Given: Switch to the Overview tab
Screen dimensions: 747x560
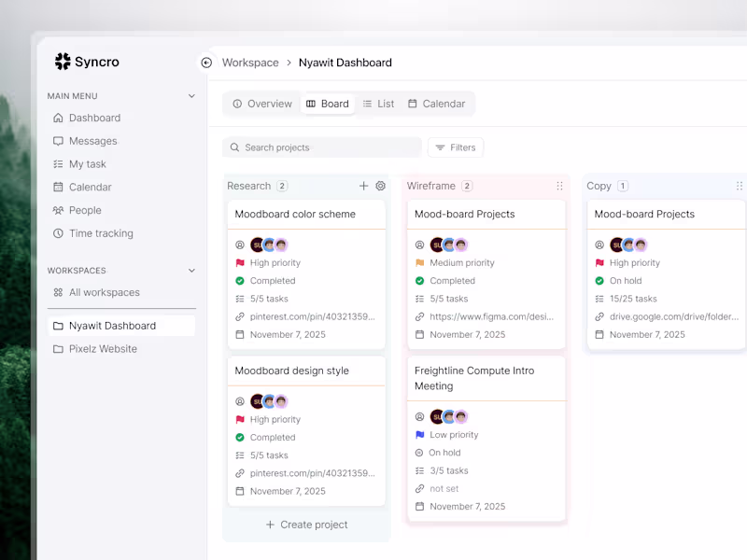Looking at the screenshot, I should 262,104.
